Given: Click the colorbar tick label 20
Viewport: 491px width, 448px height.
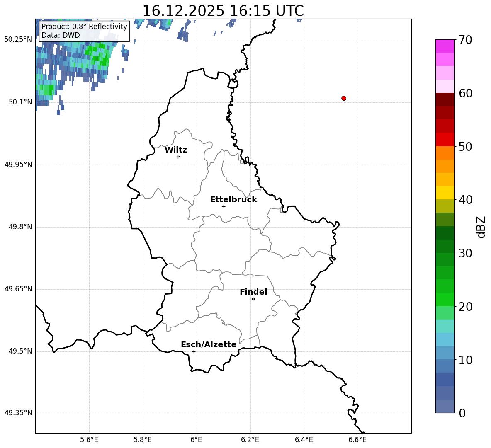Looking at the screenshot, I should [x=465, y=307].
